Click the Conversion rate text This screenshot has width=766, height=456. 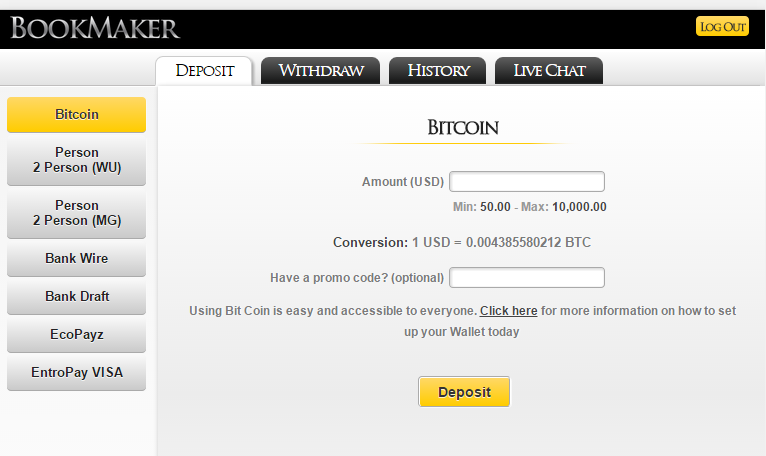462,242
